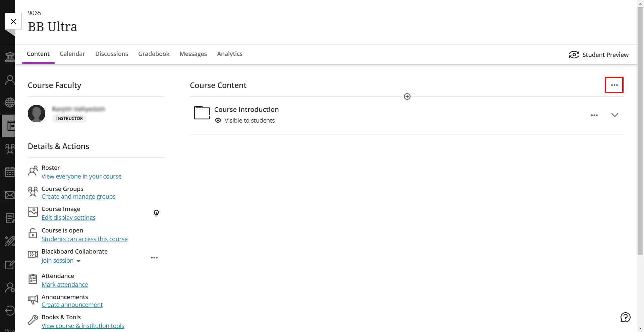Open the institution page sidebar icon

[x=10, y=57]
